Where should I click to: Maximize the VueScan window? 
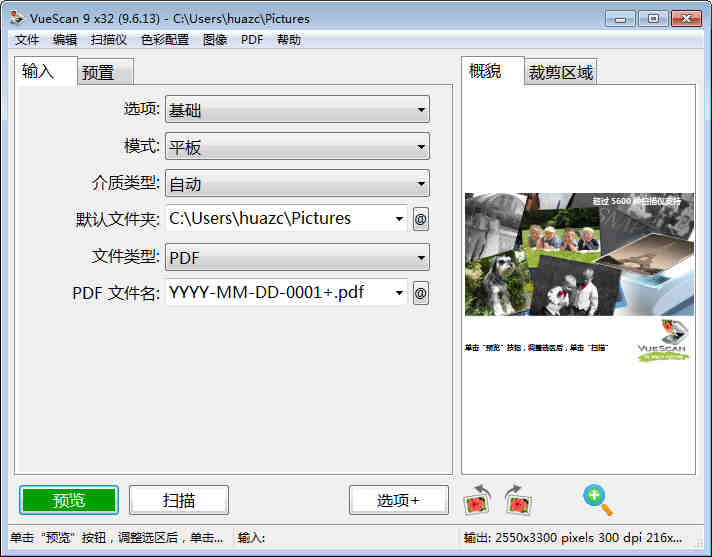[x=653, y=19]
